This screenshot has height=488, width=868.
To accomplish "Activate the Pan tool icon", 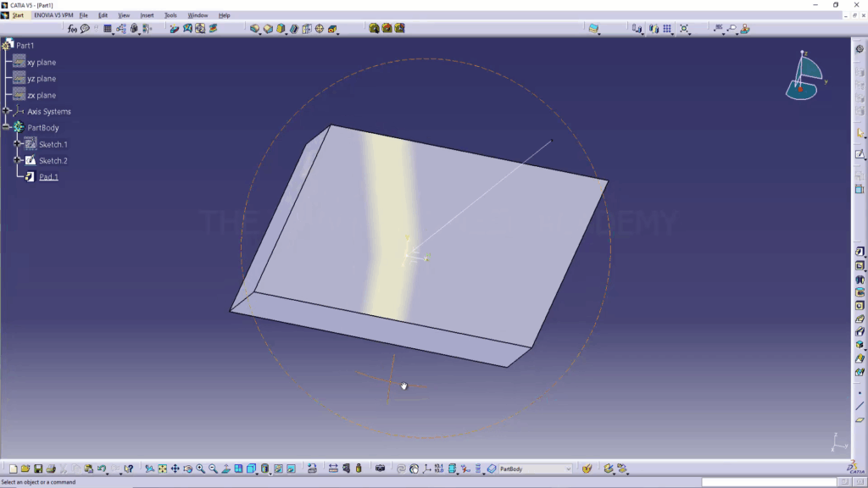I will tap(175, 469).
